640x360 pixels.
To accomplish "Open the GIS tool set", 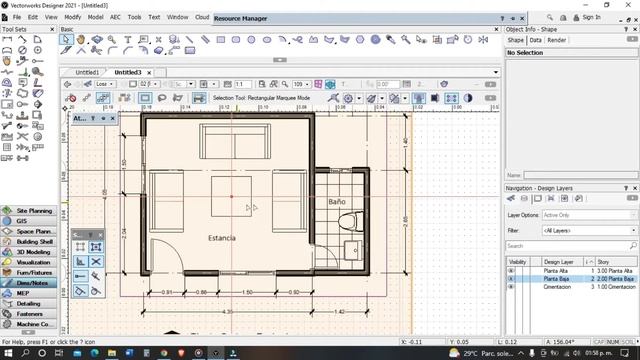I will point(29,221).
